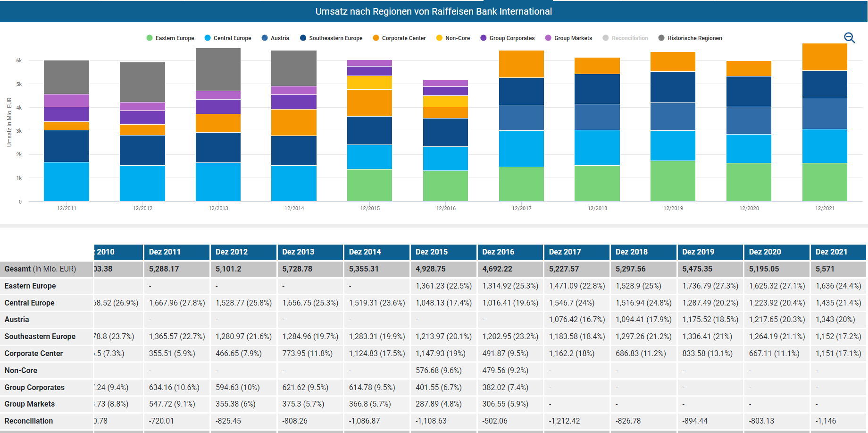Click the chart title banner
Viewport: 868px width, 433px height.
point(434,11)
